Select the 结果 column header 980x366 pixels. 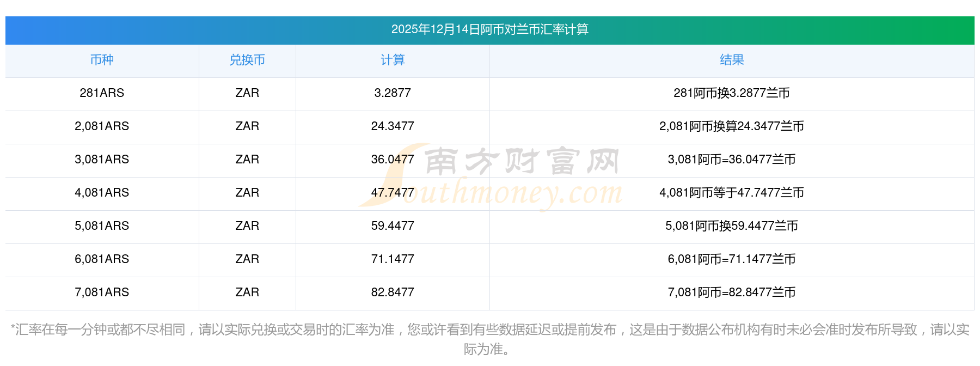(x=732, y=60)
